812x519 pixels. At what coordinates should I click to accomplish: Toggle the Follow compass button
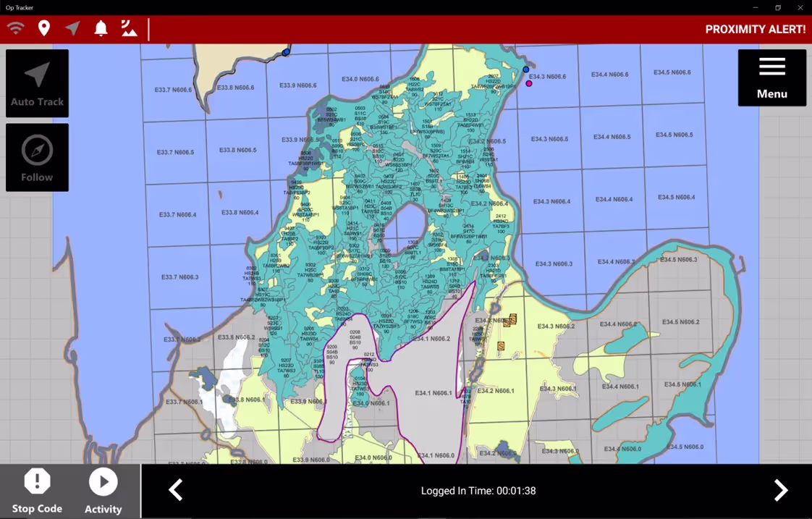38,158
